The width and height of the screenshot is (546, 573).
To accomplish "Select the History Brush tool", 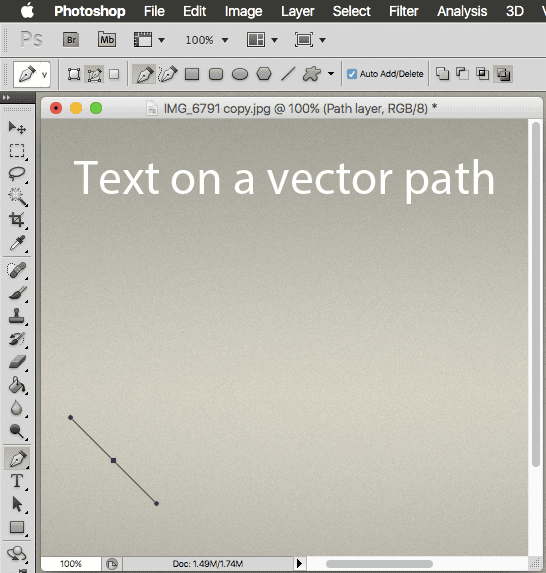I will coord(17,339).
